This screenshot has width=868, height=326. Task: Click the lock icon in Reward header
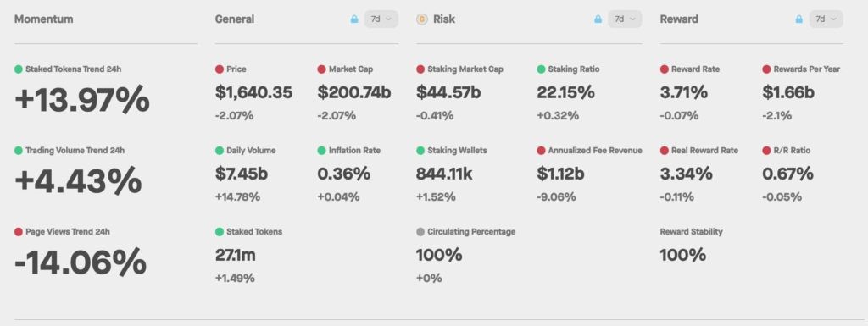click(x=798, y=19)
